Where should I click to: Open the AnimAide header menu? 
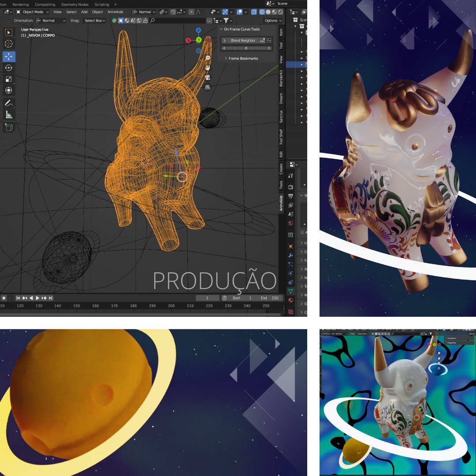pos(115,12)
